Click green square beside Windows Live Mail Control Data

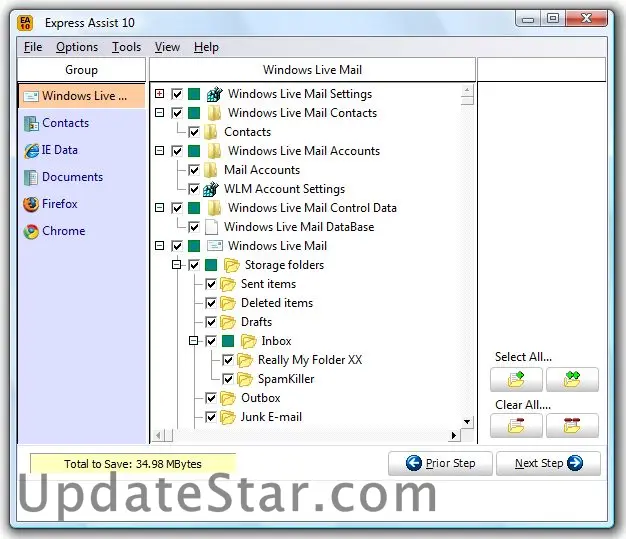(x=194, y=208)
